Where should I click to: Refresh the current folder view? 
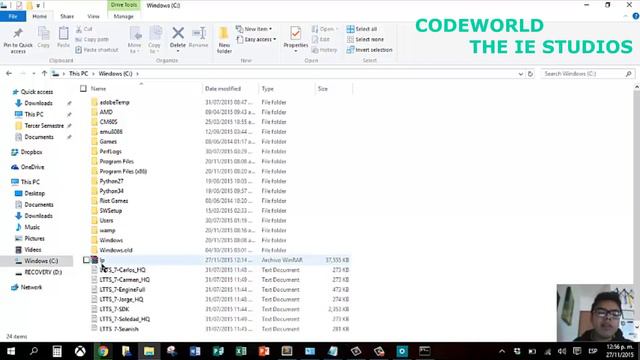tap(530, 74)
